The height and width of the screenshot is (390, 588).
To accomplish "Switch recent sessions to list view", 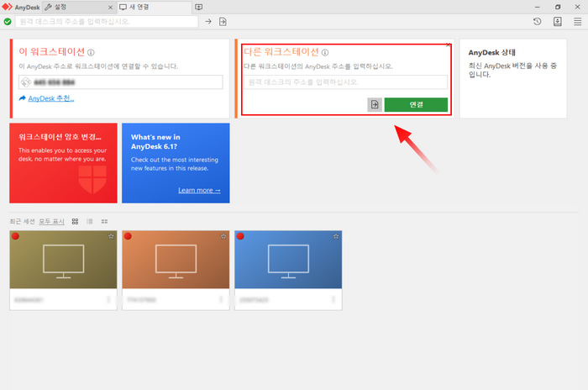I will click(x=90, y=221).
